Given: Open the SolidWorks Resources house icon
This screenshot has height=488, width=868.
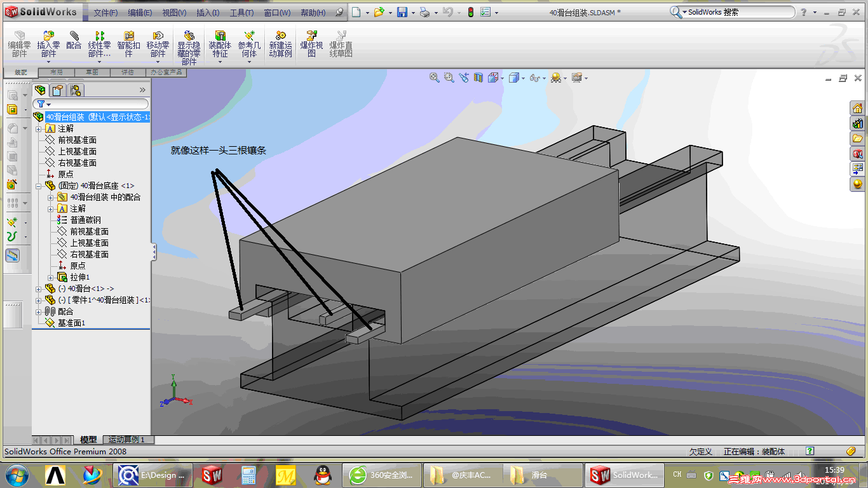Looking at the screenshot, I should (x=858, y=108).
